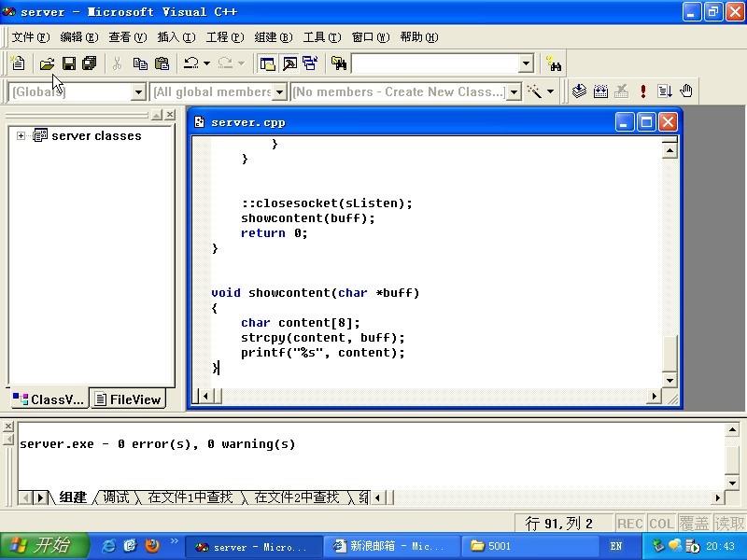
Task: Open the 查看(V) menu
Action: click(128, 37)
